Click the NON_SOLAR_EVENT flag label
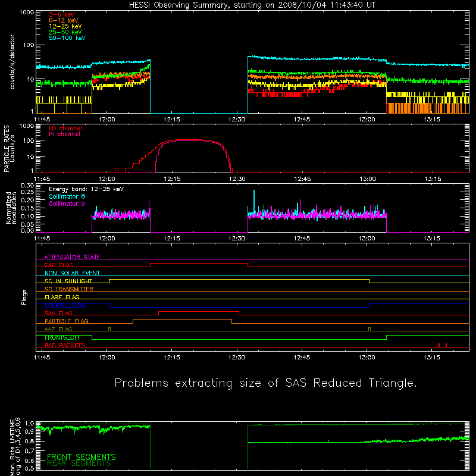Screen dimensions: 476x476 pos(72,273)
